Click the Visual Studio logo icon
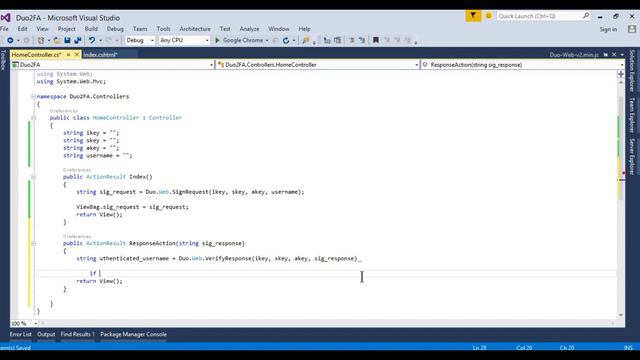640x360 pixels. pos(5,18)
